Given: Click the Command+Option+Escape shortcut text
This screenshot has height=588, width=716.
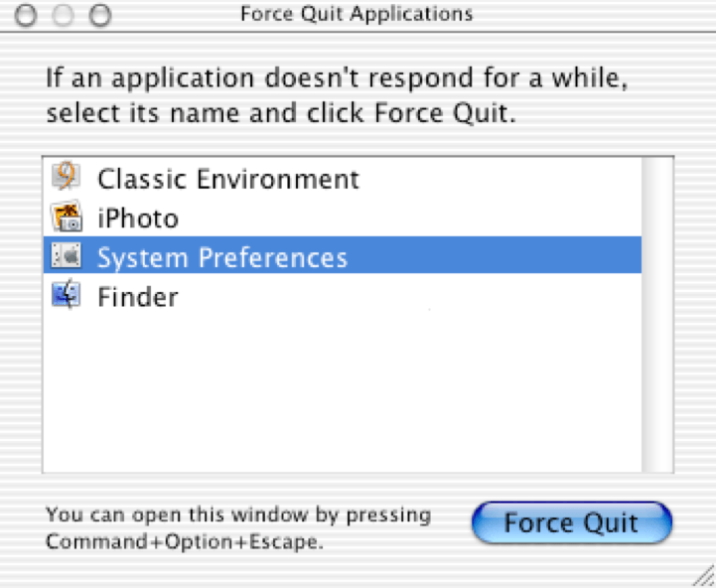Looking at the screenshot, I should 185,542.
